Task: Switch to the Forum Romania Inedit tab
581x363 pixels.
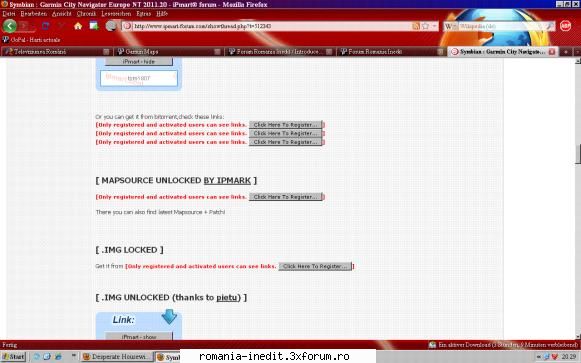Action: [x=391, y=51]
